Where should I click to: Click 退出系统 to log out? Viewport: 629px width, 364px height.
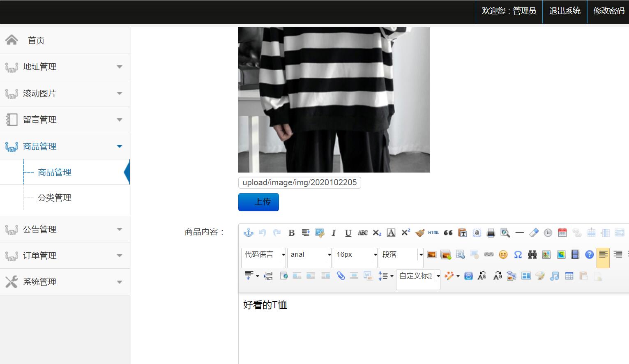565,11
